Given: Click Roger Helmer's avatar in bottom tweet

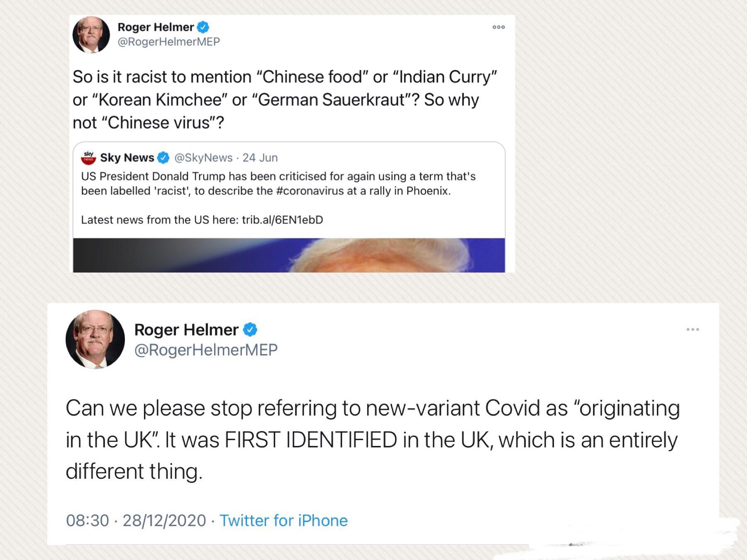Looking at the screenshot, I should [x=95, y=339].
